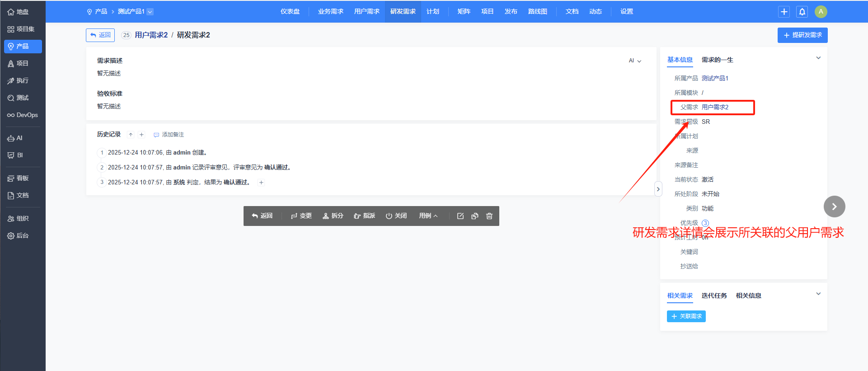The image size is (868, 371).
Task: Switch to the 迭代任务 tab
Action: (714, 296)
